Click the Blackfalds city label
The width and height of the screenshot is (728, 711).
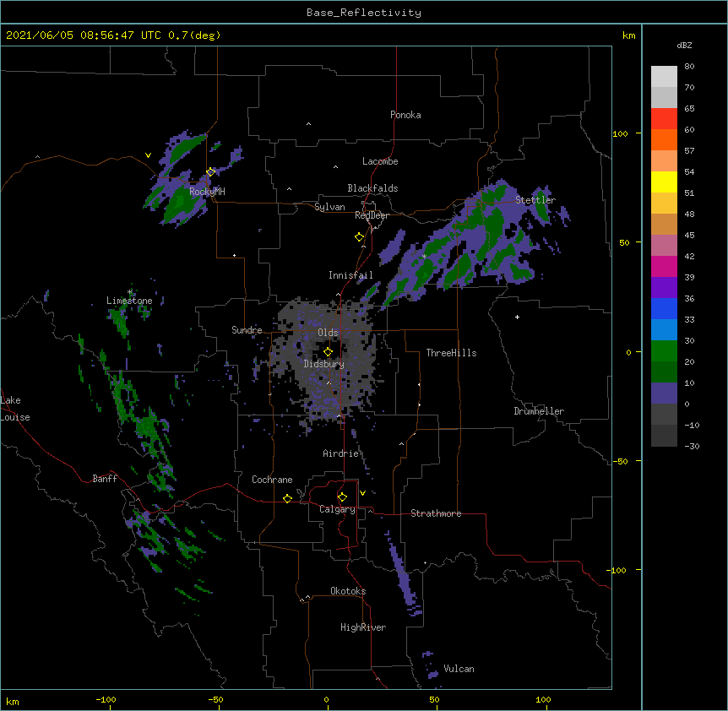tap(372, 188)
